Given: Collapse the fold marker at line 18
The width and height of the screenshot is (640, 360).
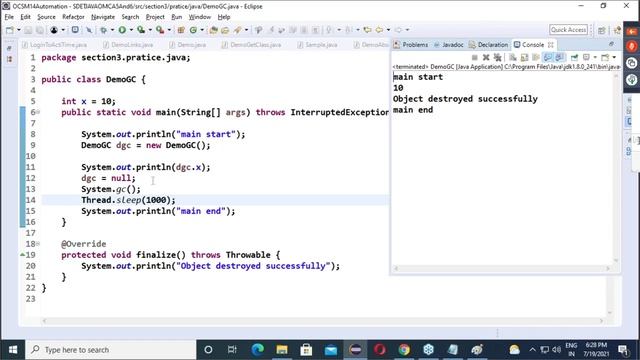Looking at the screenshot, I should click(x=38, y=244).
